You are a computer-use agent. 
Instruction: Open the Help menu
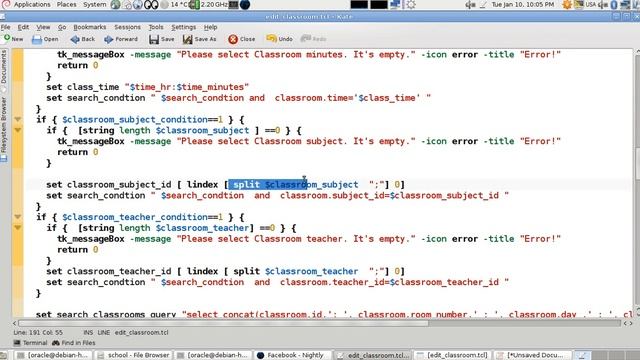(211, 27)
